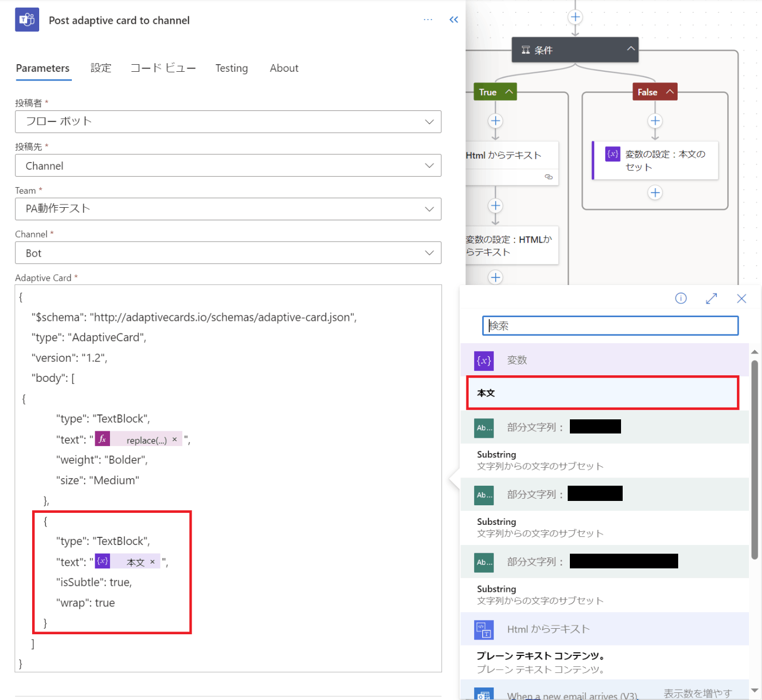Click the first 部分文字列 section header icon
This screenshot has height=700, width=762.
click(x=484, y=428)
